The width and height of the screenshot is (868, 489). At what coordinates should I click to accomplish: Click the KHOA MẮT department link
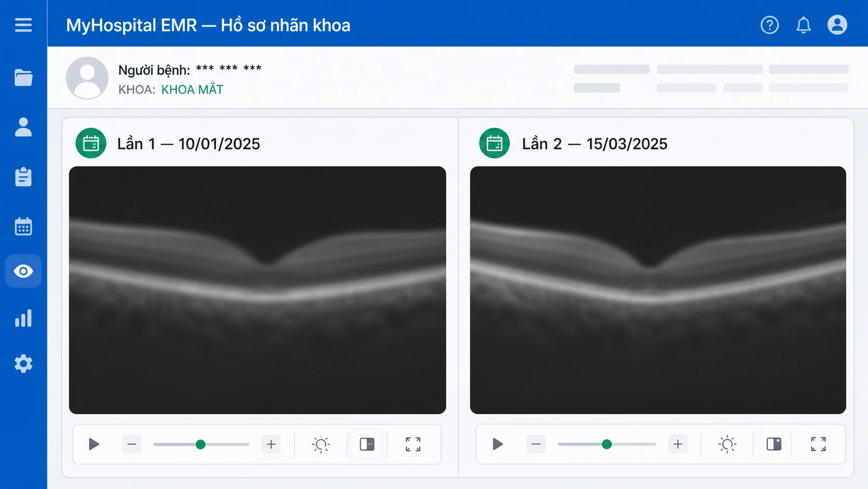click(192, 89)
